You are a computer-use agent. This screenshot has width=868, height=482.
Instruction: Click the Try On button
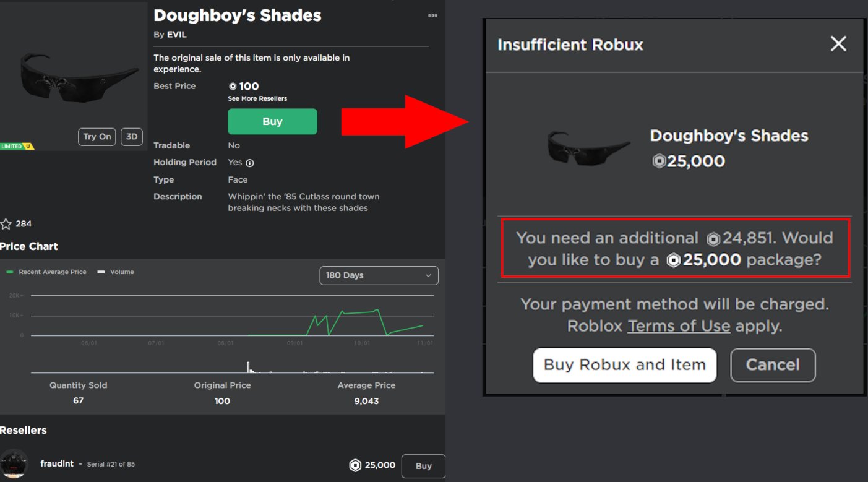click(x=97, y=137)
